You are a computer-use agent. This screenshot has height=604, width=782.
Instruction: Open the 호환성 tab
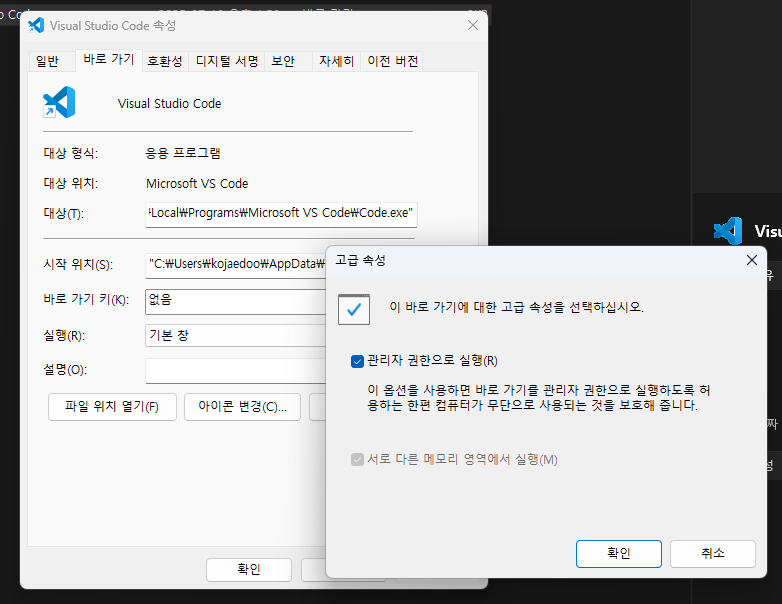[x=165, y=61]
